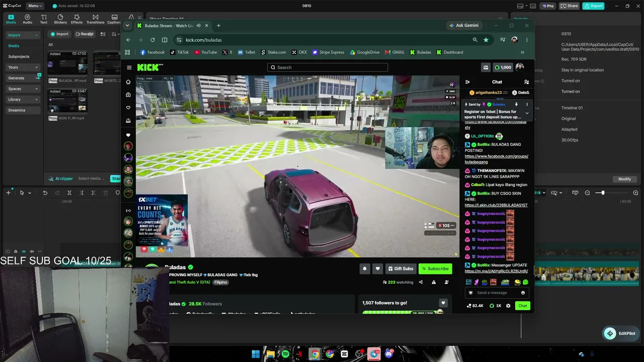Click the split tool in CapCut timeline toolbar
Image resolution: width=644 pixels, height=362 pixels.
(69, 193)
